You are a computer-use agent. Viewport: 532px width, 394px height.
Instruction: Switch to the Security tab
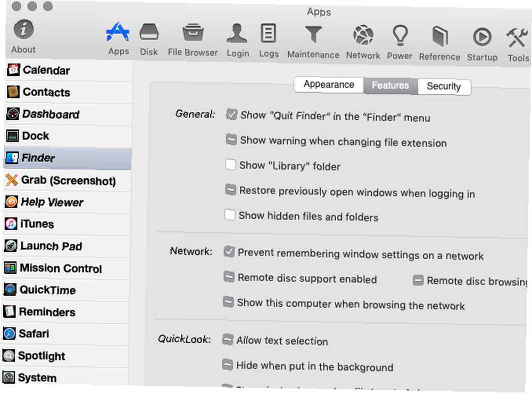[x=444, y=87]
